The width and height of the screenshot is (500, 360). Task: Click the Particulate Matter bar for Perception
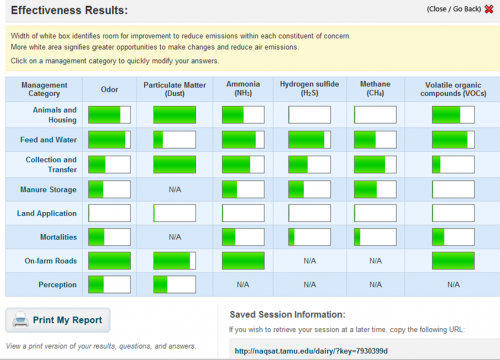tap(175, 284)
